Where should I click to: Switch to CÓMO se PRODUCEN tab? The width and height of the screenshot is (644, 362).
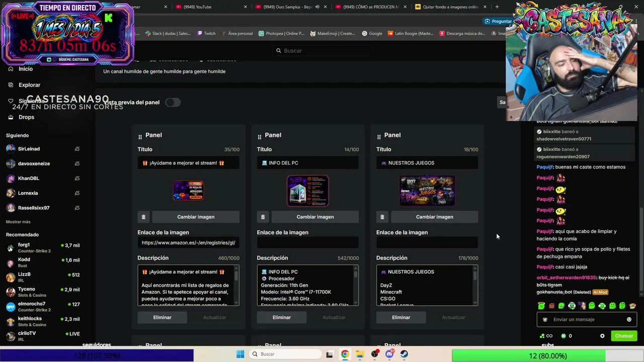(x=371, y=7)
